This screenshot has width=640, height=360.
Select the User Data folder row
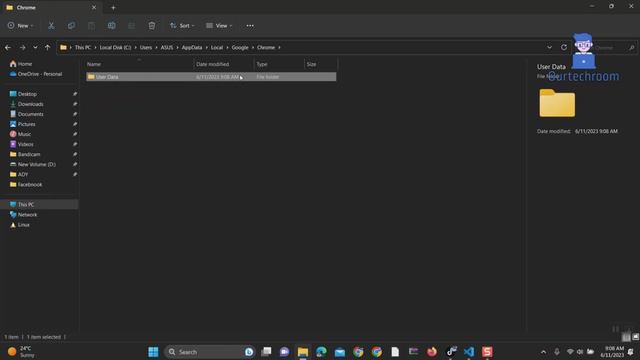(x=211, y=77)
